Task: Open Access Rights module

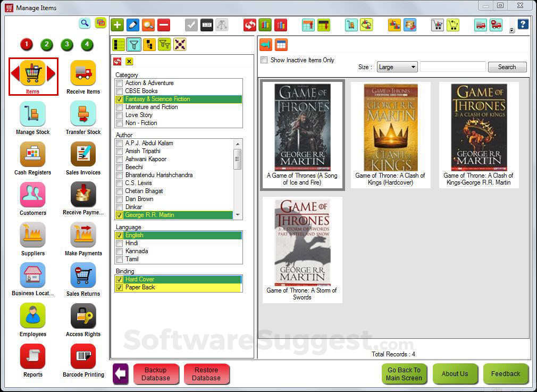Action: click(83, 320)
